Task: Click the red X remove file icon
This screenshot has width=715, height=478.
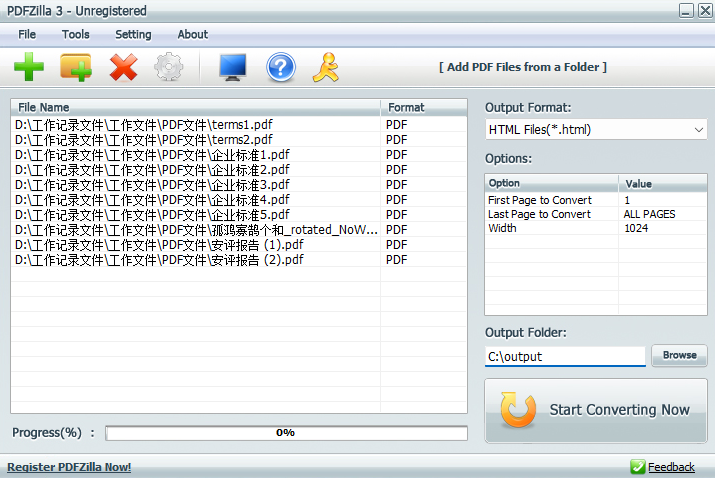Action: pos(123,67)
